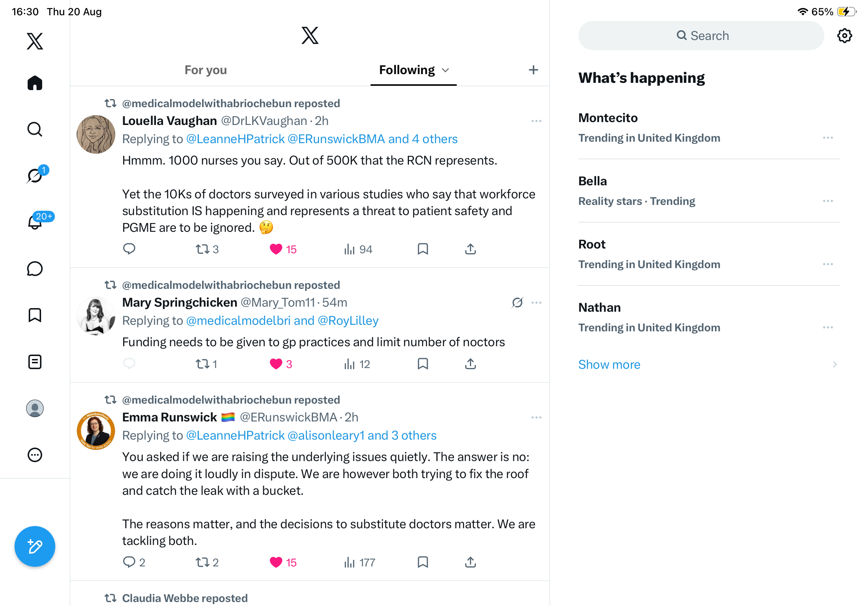Open three-dot menu on Louella Vaughan's post

coord(536,121)
